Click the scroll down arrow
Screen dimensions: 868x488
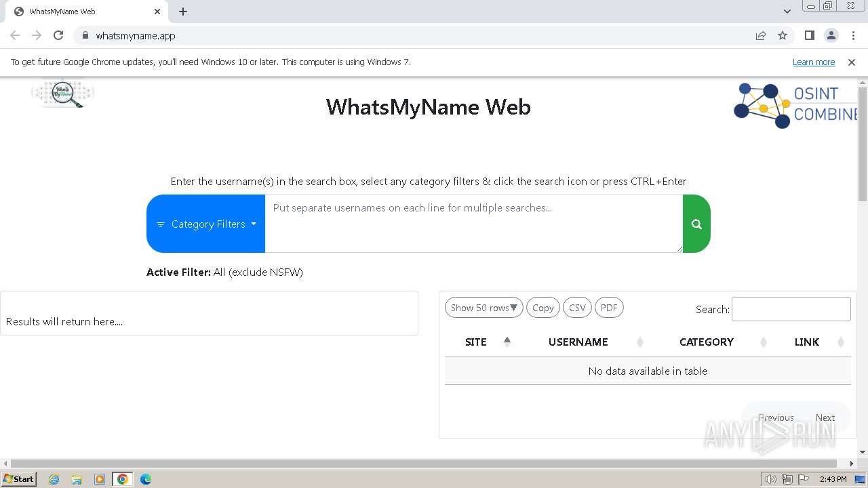tap(863, 452)
